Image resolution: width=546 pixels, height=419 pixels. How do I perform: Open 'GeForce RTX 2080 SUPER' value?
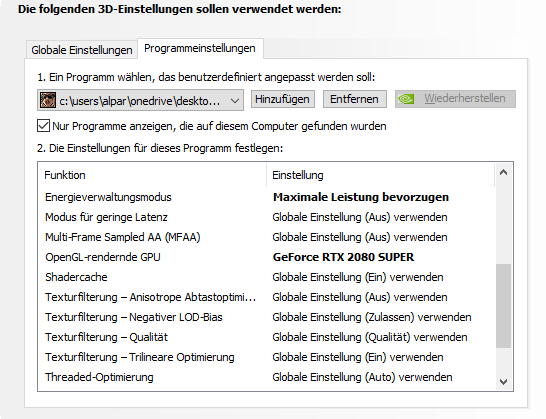[343, 257]
